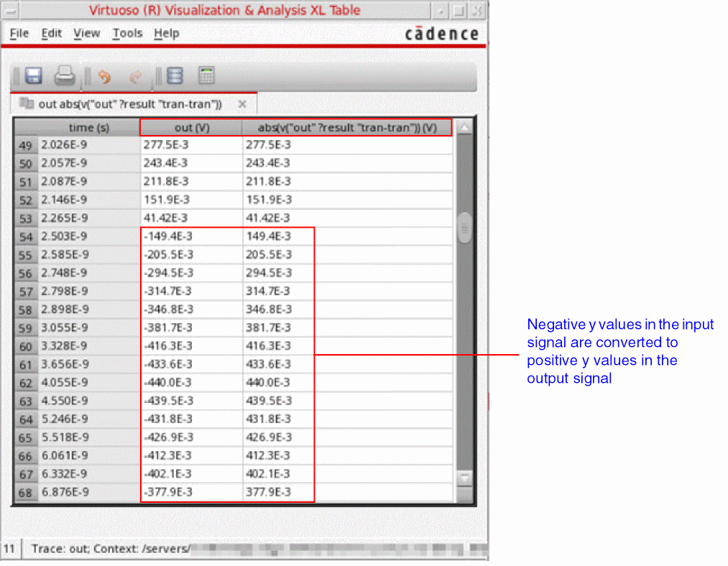Click time cell 2.798E-9
Viewport: 728px width, 566px height.
88,292
